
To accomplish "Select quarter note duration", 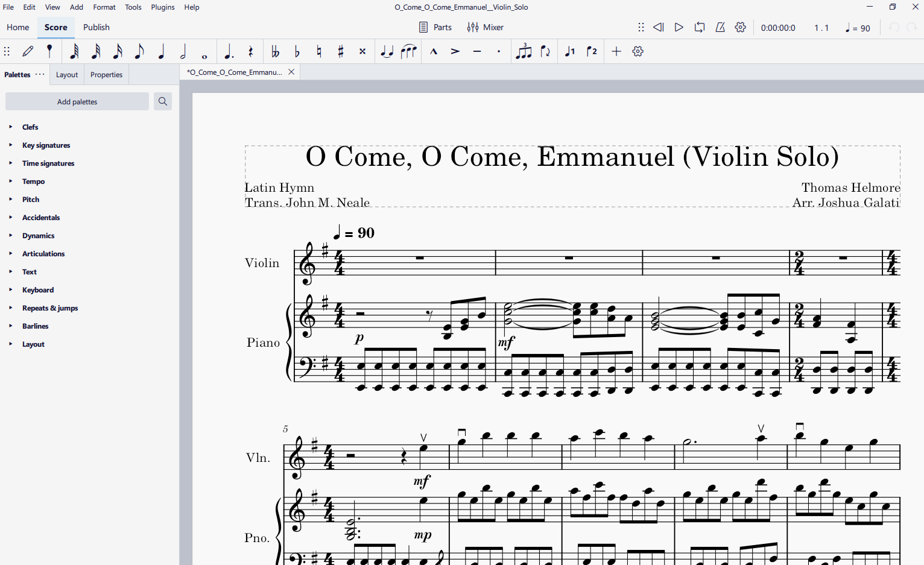I will [x=161, y=51].
